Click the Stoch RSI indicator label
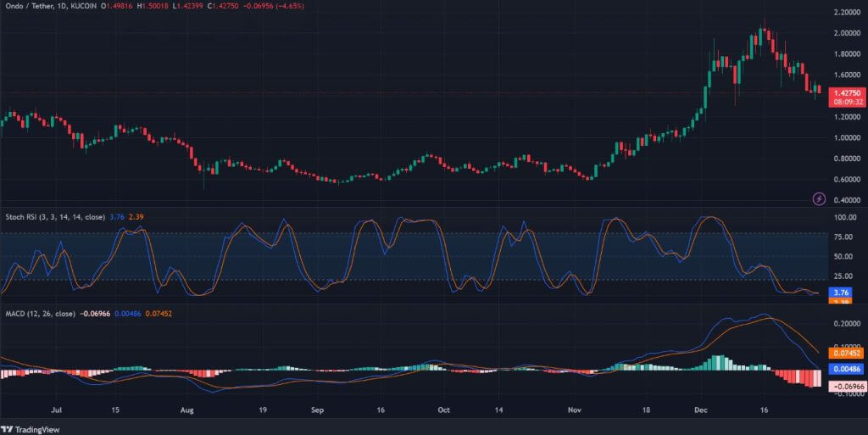This screenshot has height=435, width=868. coord(55,217)
